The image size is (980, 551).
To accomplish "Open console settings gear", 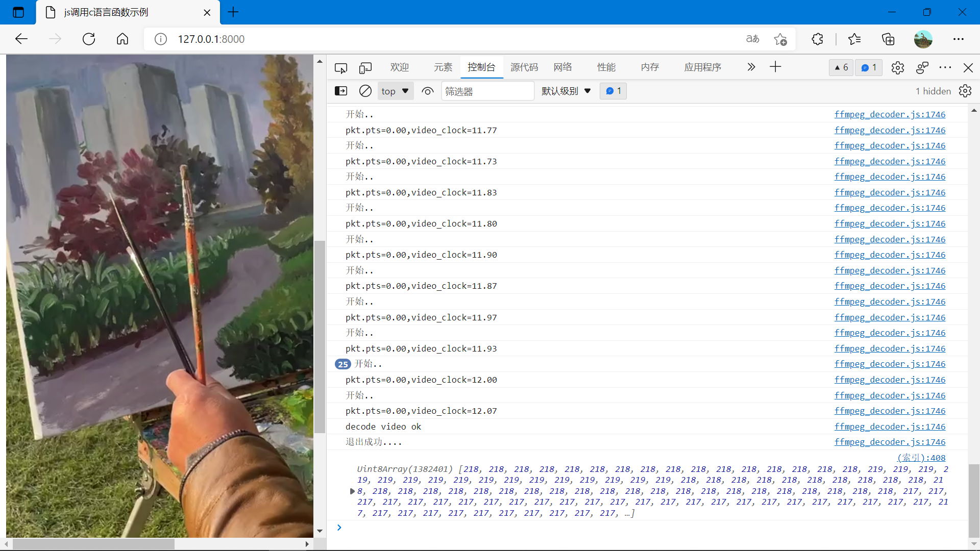I will point(965,91).
